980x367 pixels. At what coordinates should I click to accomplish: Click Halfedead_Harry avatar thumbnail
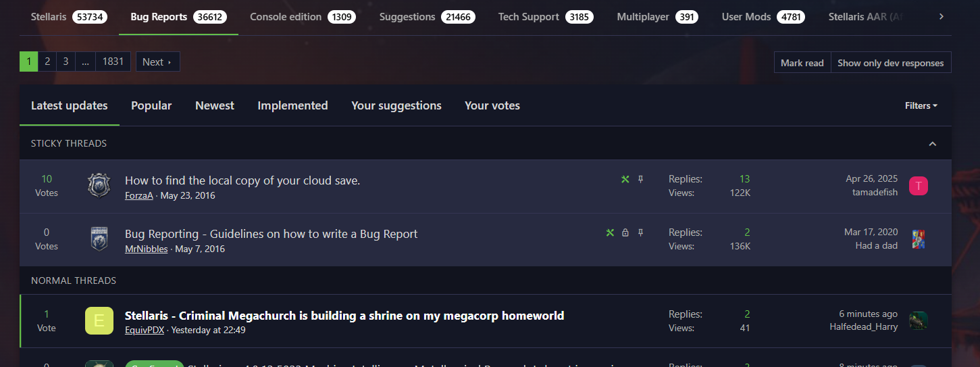click(919, 320)
